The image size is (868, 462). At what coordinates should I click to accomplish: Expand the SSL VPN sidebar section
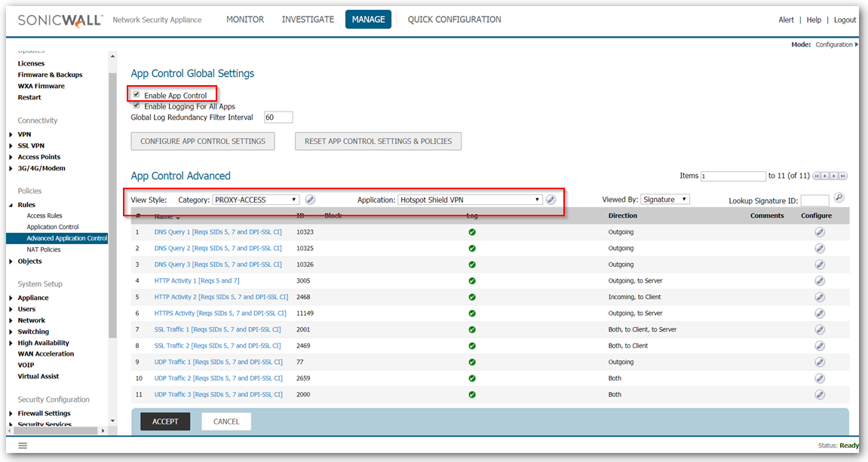click(11, 145)
